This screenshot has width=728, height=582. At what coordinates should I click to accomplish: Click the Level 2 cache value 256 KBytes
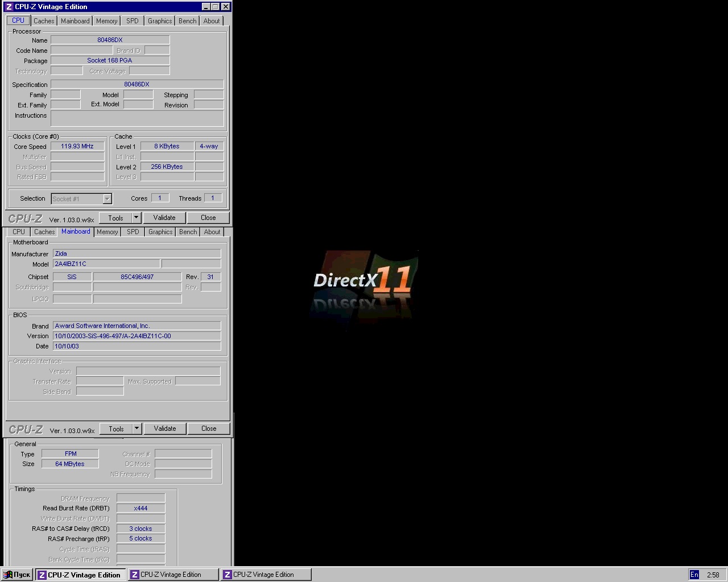click(x=167, y=167)
